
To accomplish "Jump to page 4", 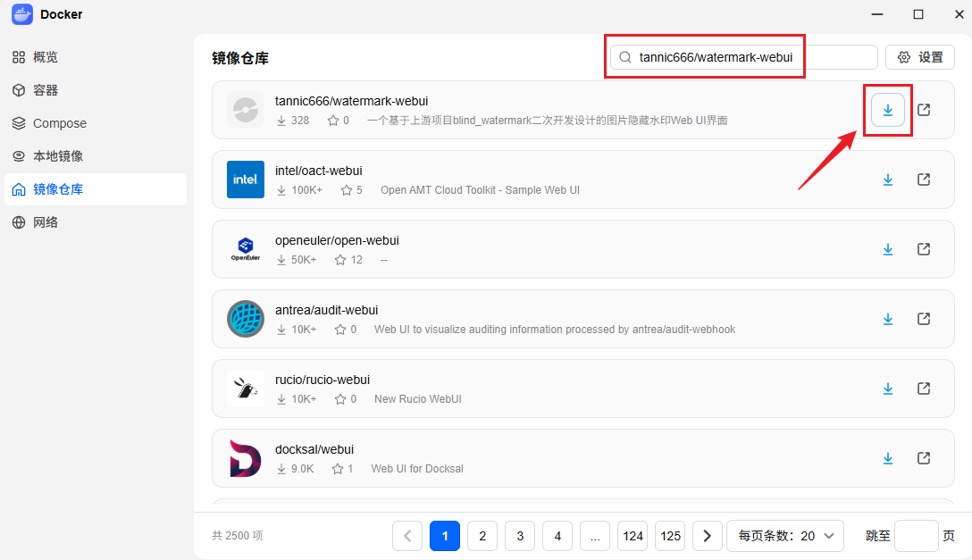I will click(557, 536).
